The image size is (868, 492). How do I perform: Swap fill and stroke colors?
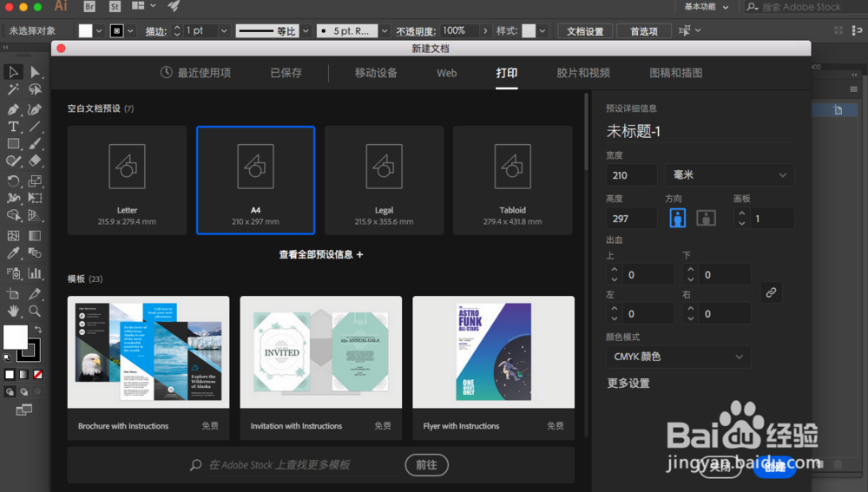(x=38, y=329)
